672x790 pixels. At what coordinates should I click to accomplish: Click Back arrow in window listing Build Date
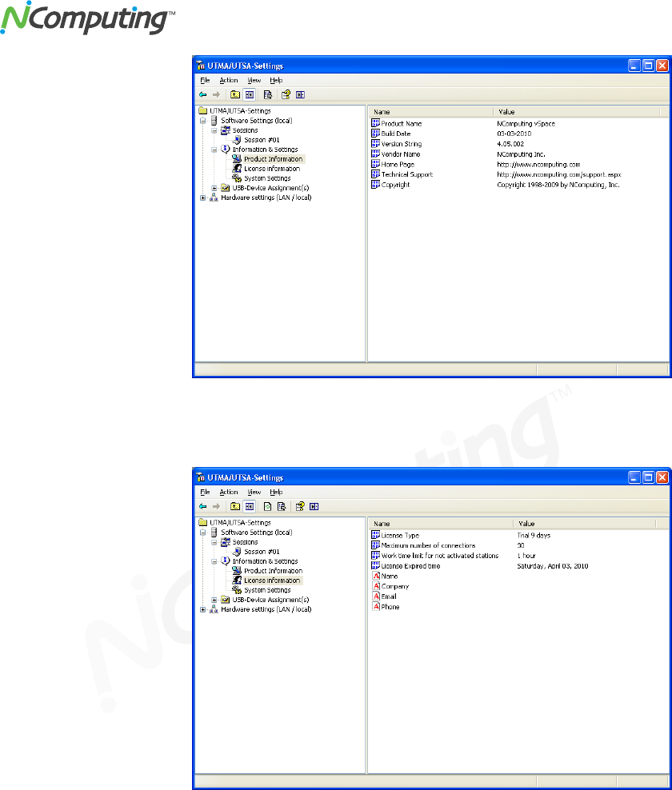click(202, 94)
